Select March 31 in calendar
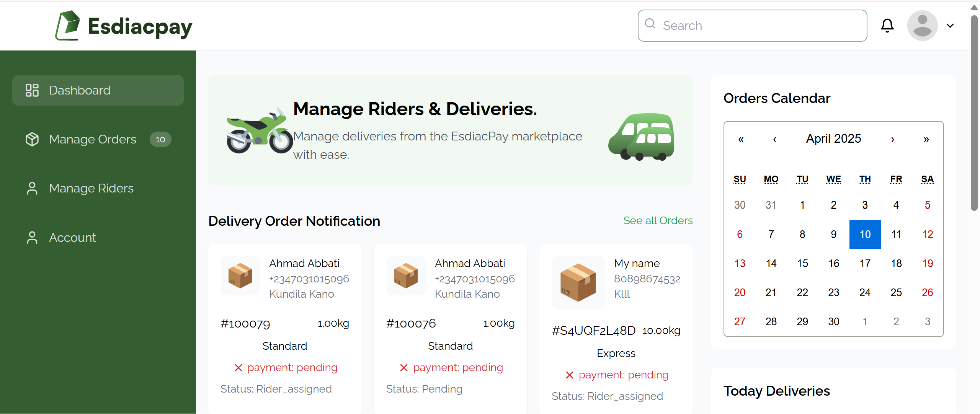The width and height of the screenshot is (980, 414). 771,205
